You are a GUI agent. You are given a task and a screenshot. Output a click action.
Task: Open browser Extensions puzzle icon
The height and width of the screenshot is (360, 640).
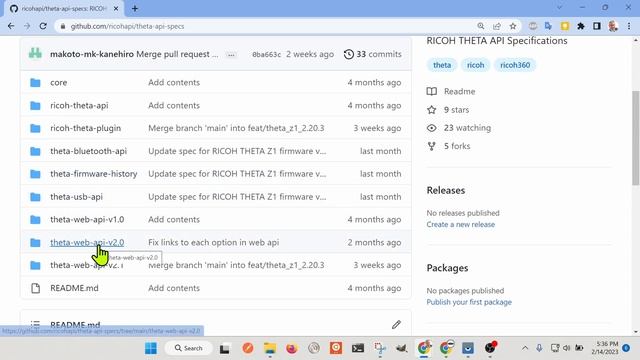(581, 26)
